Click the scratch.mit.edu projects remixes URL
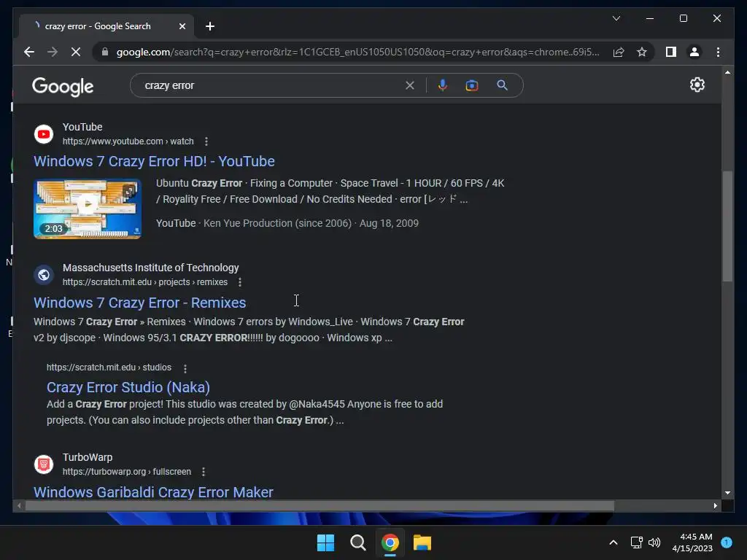The width and height of the screenshot is (747, 560). (x=145, y=282)
